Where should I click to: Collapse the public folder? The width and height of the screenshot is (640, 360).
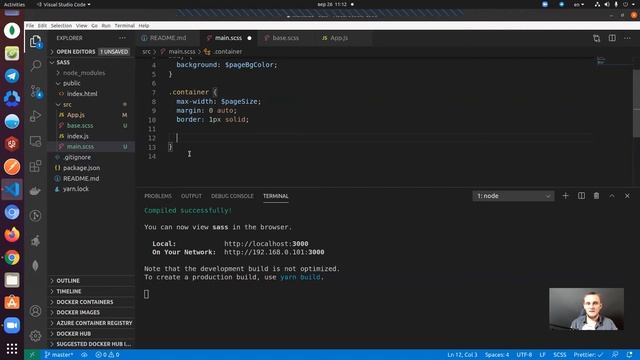[92, 83]
